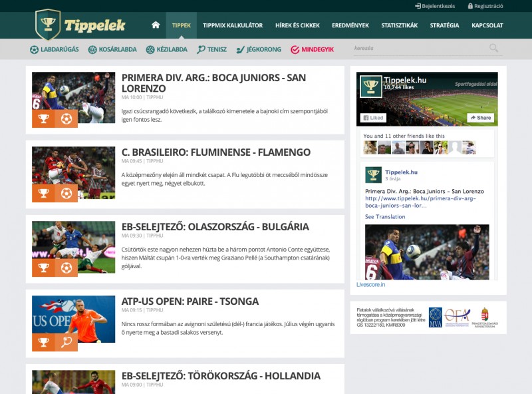Image resolution: width=532 pixels, height=394 pixels.
Task: Filter tips by Labdarúgás
Action: point(54,49)
